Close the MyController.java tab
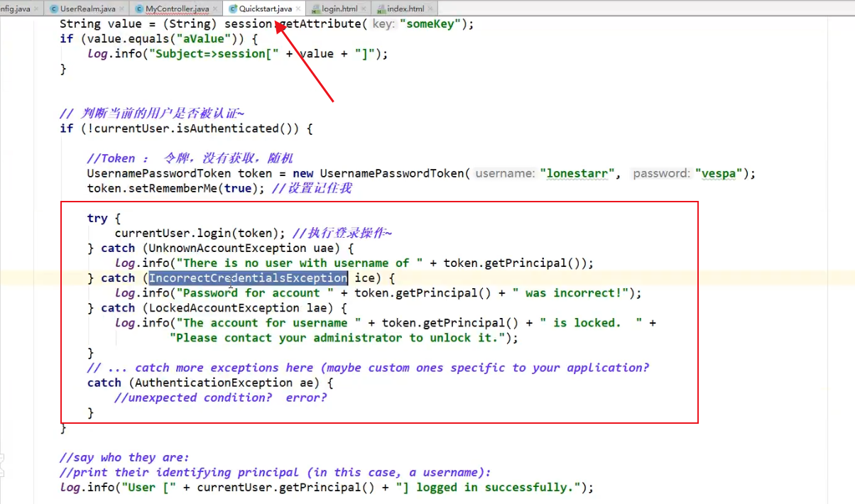This screenshot has height=504, width=855. point(215,9)
